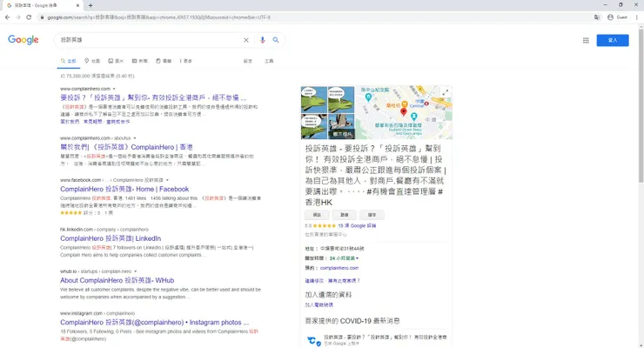Select the All results tab
This screenshot has width=644, height=348.
[69, 61]
